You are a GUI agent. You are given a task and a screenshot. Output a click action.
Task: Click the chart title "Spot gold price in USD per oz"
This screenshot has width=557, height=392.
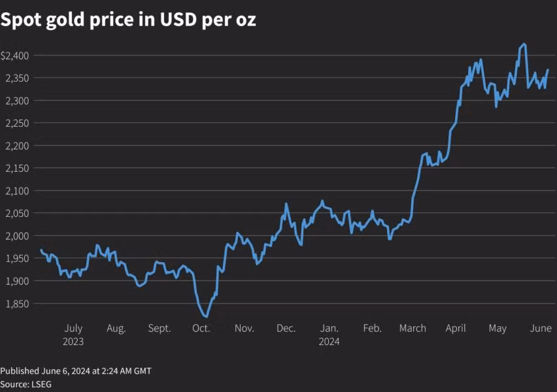click(128, 20)
